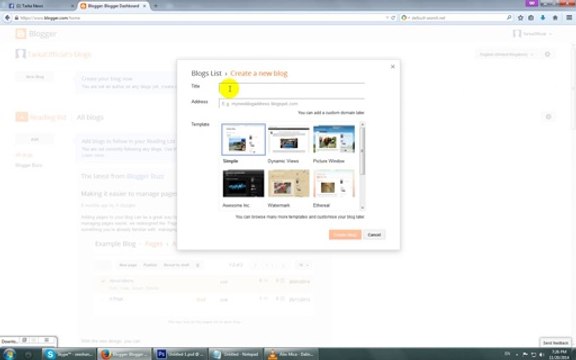Select the Simple template thumbnail
The width and height of the screenshot is (576, 360).
[x=243, y=139]
